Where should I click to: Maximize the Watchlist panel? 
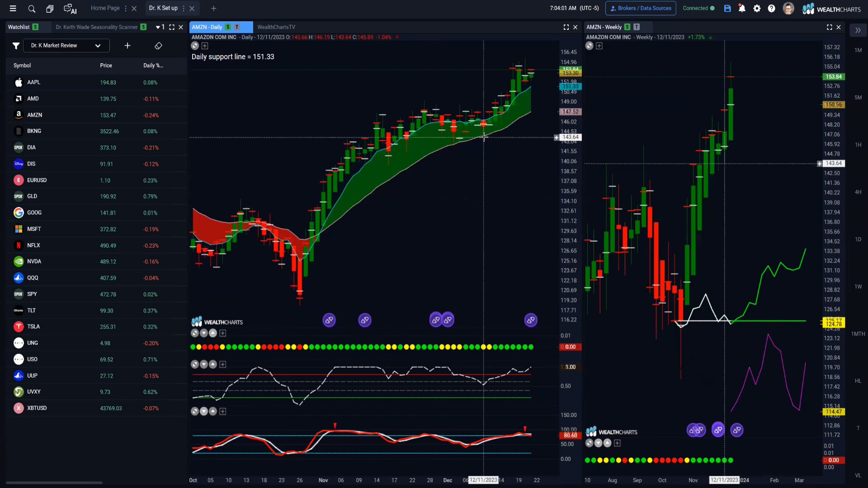[x=172, y=27]
